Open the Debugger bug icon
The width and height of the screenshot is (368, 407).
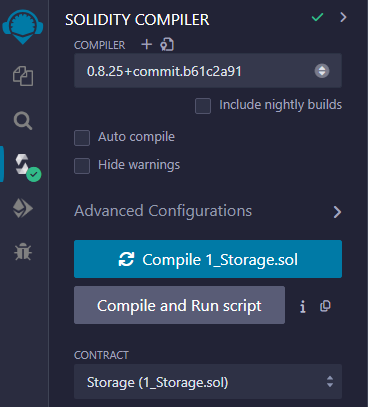click(x=23, y=252)
